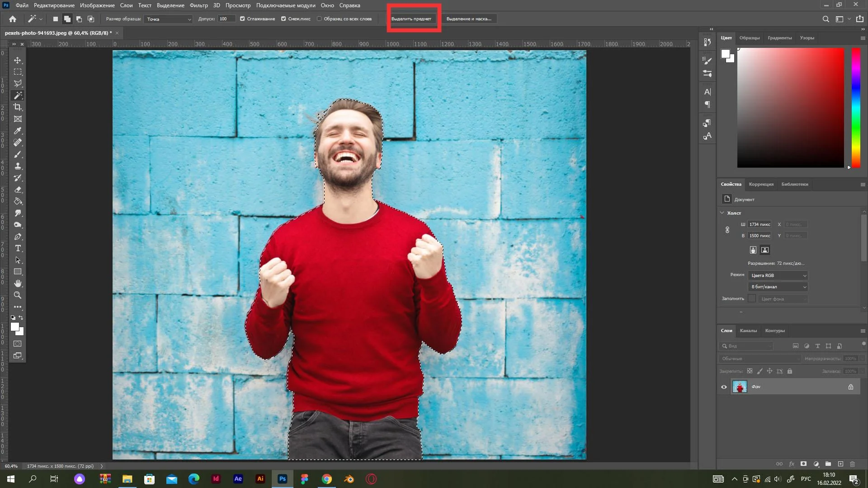Select the Hand tool
868x488 pixels.
tap(18, 283)
